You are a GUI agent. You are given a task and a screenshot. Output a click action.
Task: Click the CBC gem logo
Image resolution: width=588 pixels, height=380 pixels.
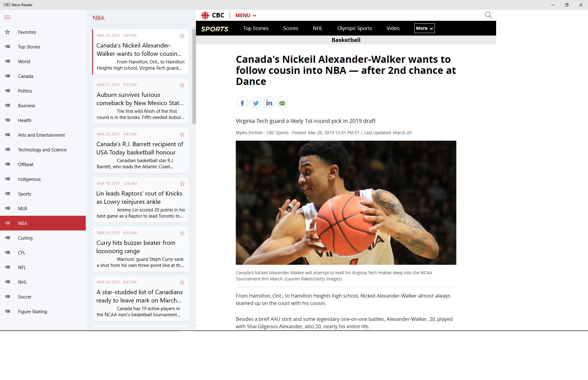[205, 15]
